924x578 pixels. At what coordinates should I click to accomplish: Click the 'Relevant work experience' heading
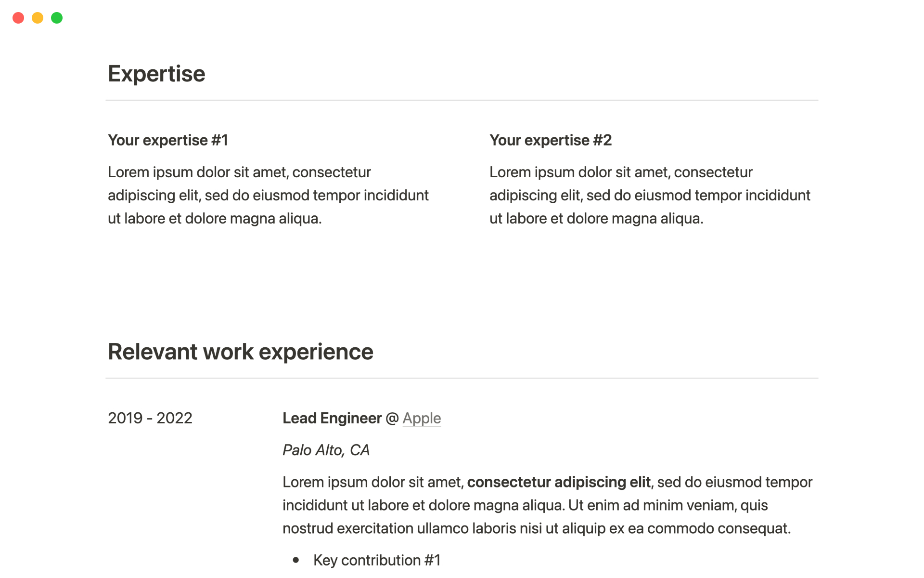point(240,352)
